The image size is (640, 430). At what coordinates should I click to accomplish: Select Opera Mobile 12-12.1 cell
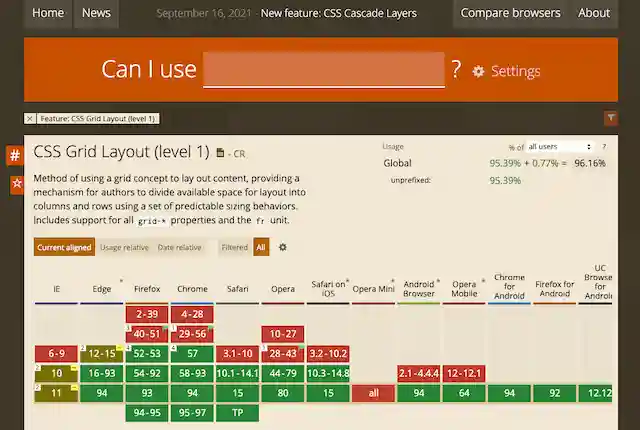[x=464, y=373]
